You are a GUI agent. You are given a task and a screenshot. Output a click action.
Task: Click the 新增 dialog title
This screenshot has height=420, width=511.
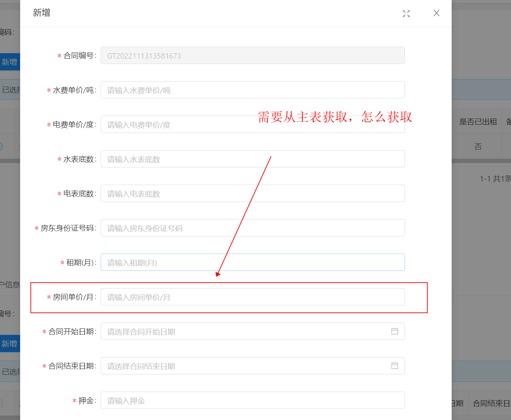click(42, 13)
